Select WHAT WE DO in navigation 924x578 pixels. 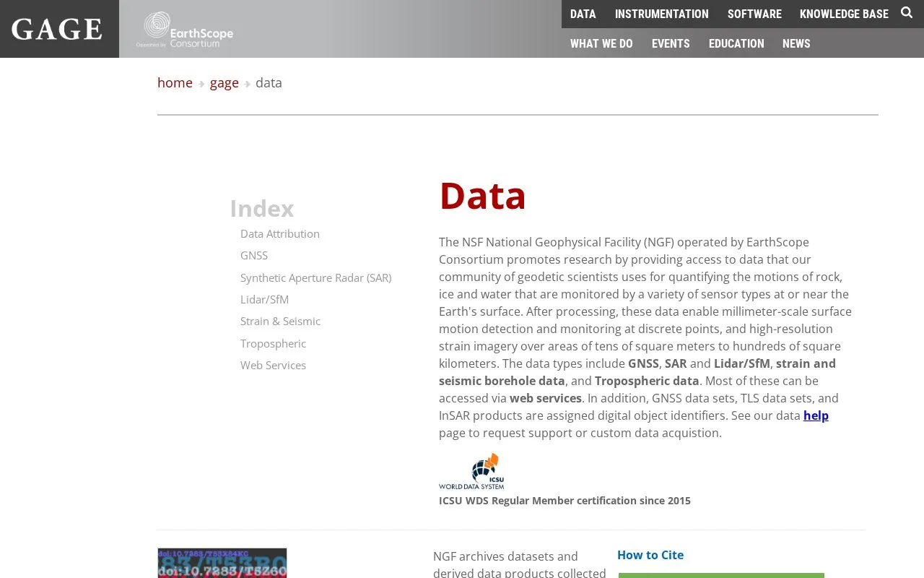(601, 43)
